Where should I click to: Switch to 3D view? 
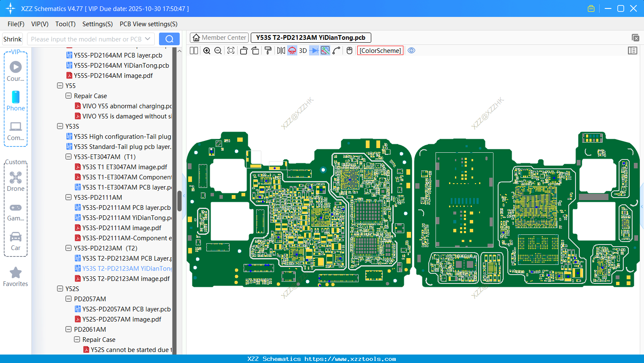(303, 51)
